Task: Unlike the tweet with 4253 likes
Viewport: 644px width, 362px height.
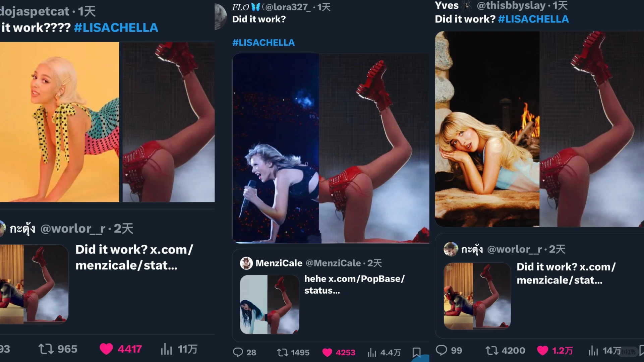Action: 327,352
